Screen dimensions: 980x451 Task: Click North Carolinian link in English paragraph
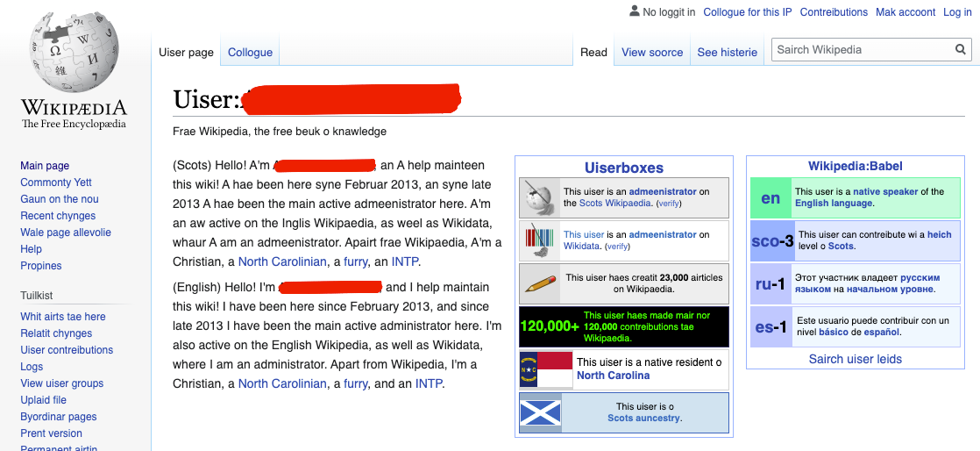[x=282, y=383]
